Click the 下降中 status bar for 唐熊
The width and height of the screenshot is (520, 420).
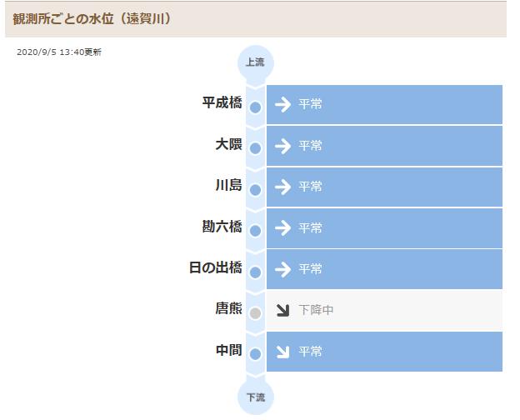(x=384, y=311)
